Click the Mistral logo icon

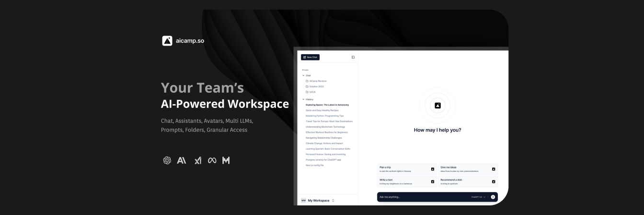[x=226, y=160]
